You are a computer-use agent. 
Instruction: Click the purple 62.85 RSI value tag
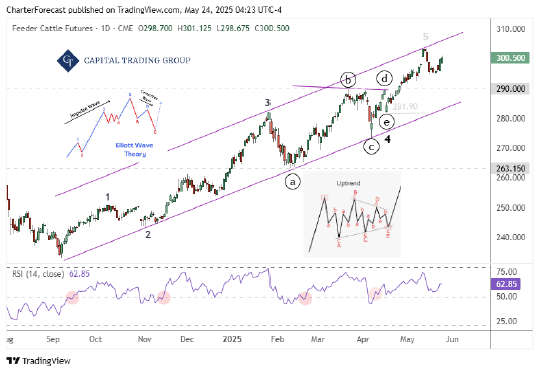tap(506, 284)
